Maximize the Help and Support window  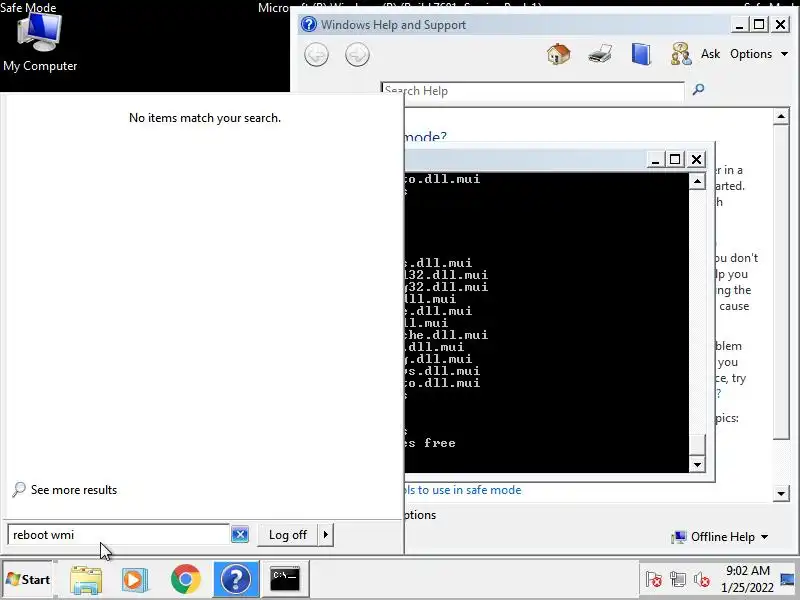pos(759,24)
